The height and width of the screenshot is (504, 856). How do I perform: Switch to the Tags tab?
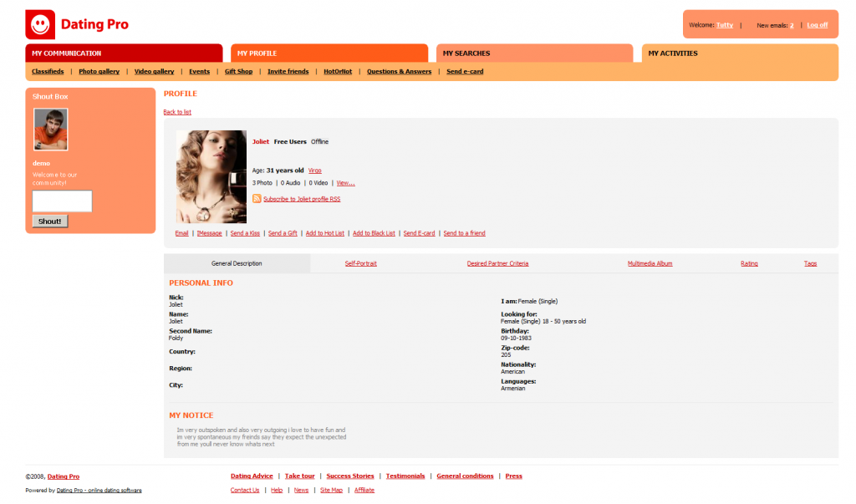[x=810, y=262]
